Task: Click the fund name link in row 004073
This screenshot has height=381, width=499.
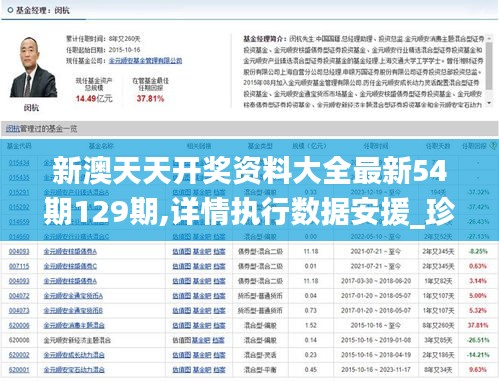Action: tap(73, 311)
